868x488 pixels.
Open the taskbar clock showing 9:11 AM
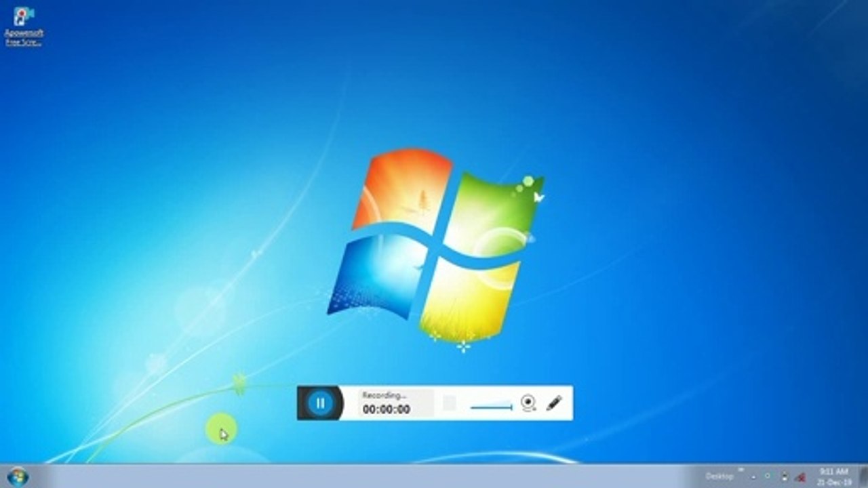tap(834, 476)
